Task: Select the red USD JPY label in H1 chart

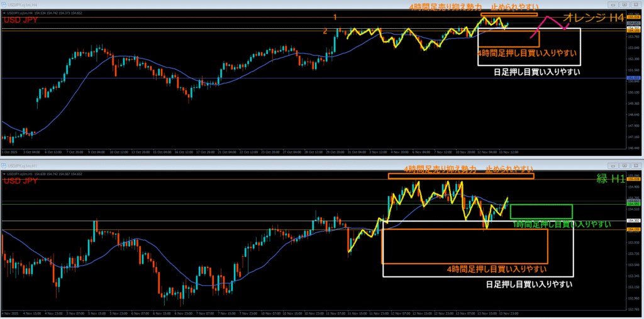Action: click(21, 181)
